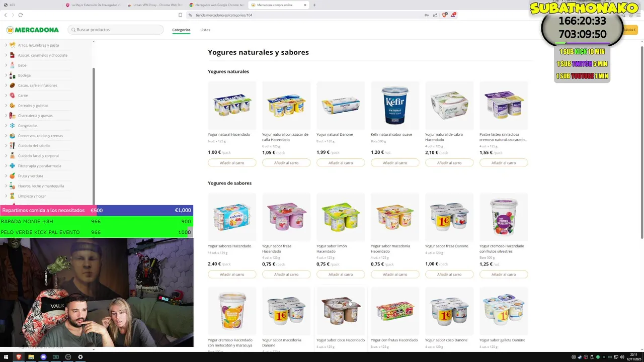The image size is (644, 362).
Task: Click the Cereales y galletas cookie icon
Action: tap(12, 106)
